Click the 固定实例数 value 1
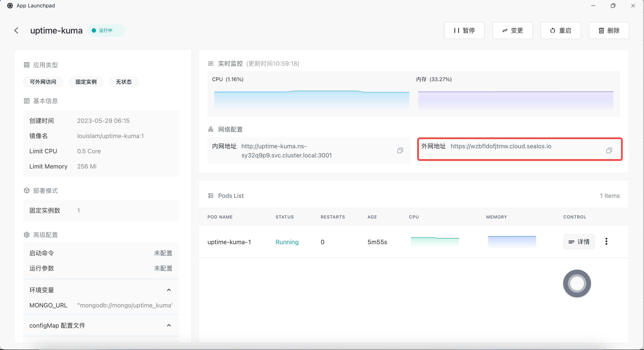This screenshot has height=350, width=644. pyautogui.click(x=78, y=210)
